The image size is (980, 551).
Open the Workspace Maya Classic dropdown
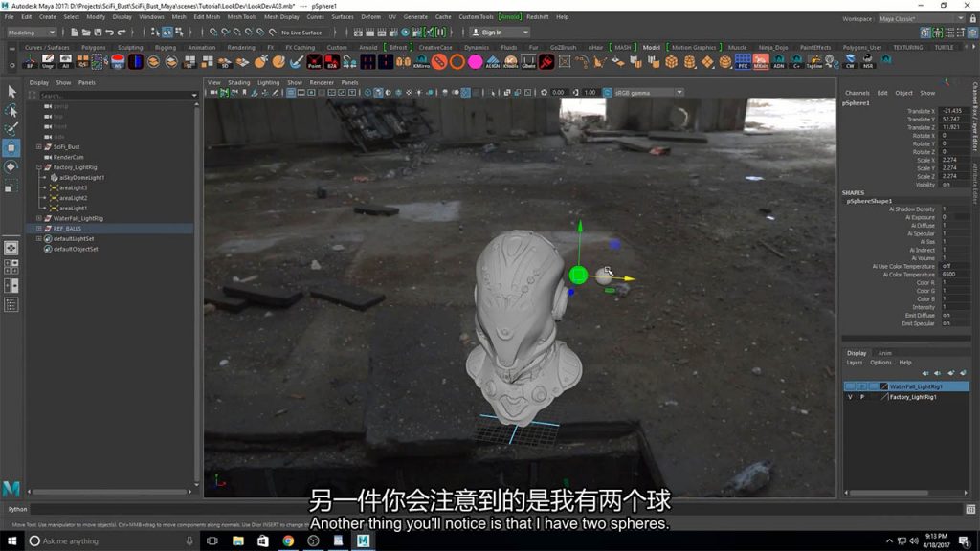922,19
